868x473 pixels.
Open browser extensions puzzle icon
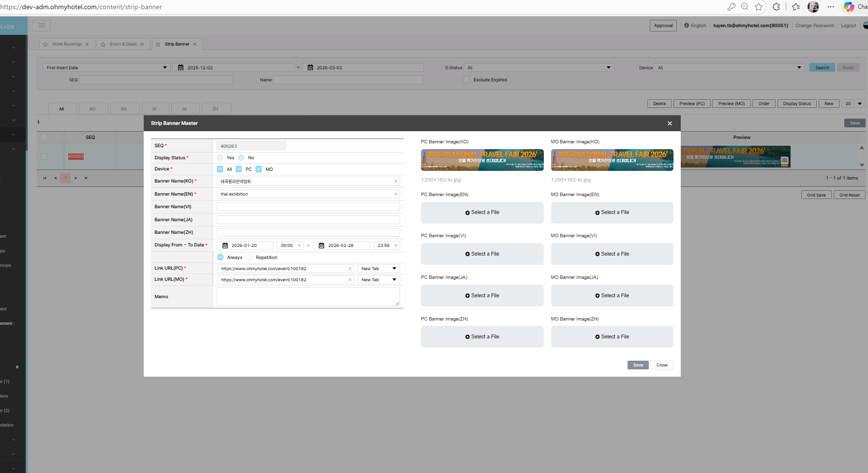pos(776,7)
